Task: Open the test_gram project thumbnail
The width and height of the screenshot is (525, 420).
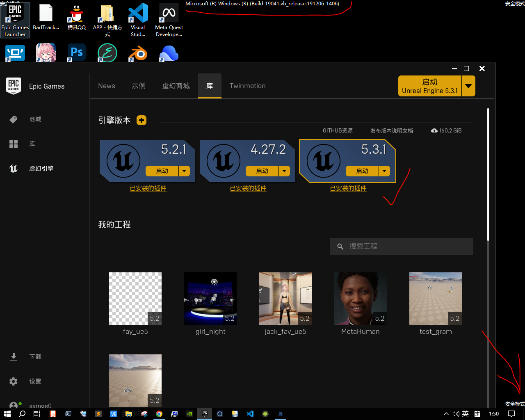Action: [436, 299]
